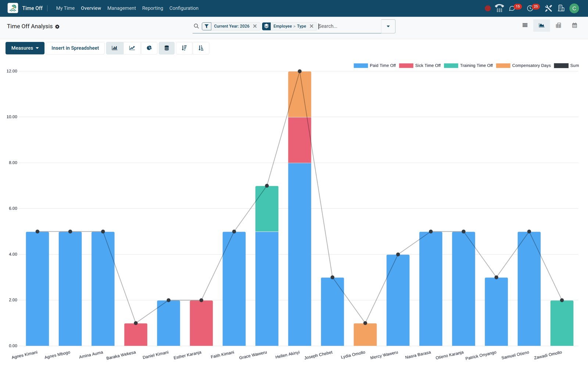Screen dimensions: 588x368
Task: Click the Time Off Analysis title
Action: coord(30,26)
